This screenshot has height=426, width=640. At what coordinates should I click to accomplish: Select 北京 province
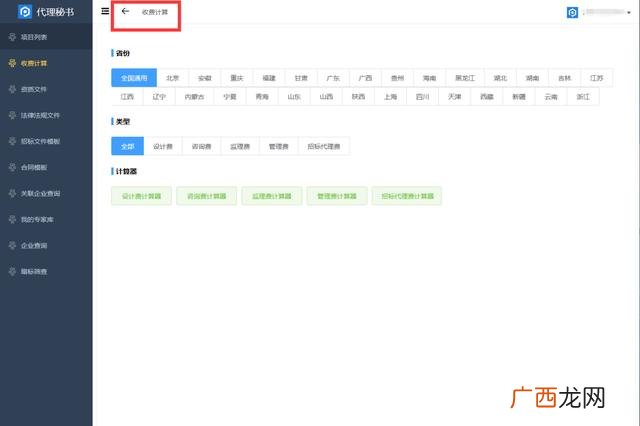tap(173, 78)
